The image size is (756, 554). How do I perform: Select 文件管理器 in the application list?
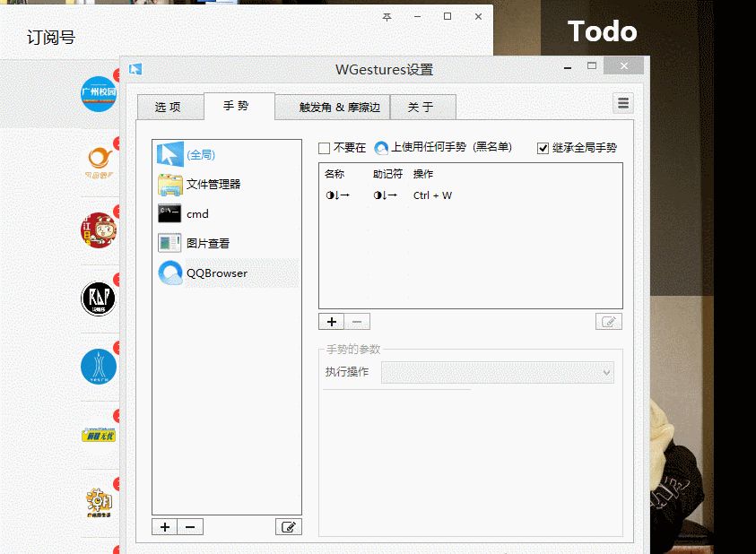[x=213, y=185]
